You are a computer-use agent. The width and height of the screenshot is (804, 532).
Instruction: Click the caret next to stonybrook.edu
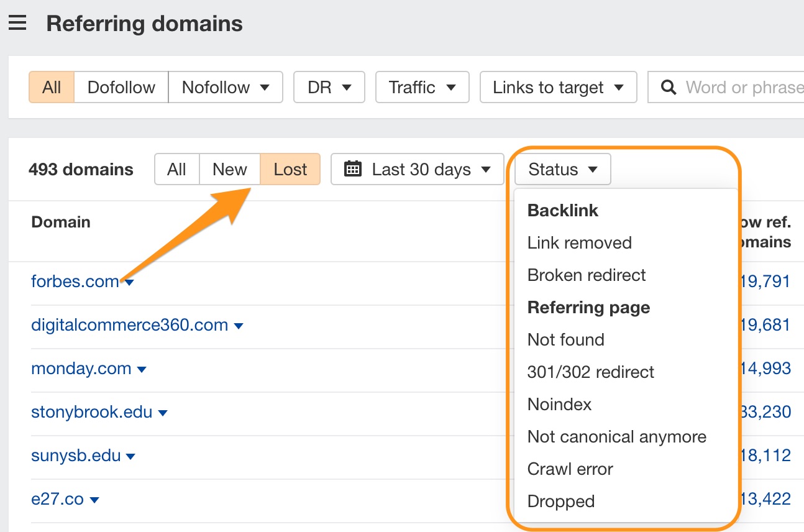163,413
